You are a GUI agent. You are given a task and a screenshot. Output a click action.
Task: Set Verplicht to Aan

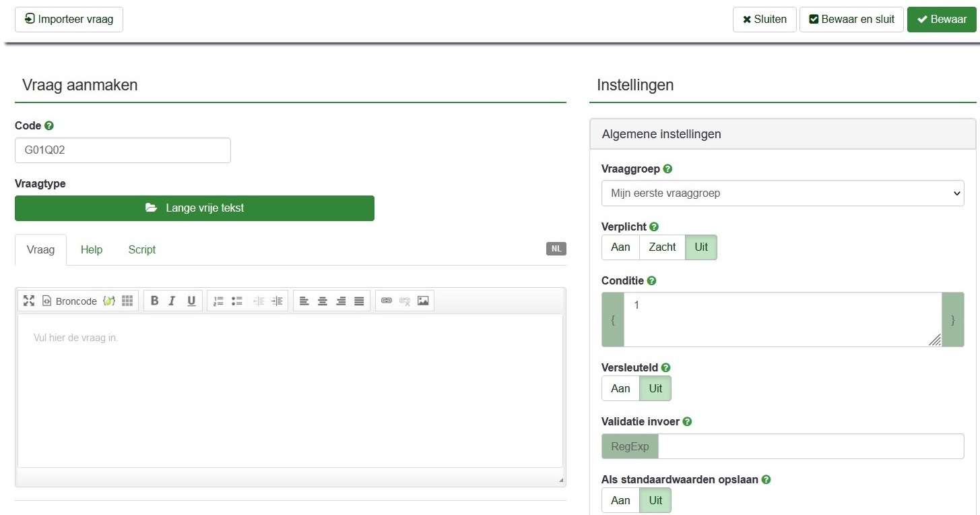620,247
